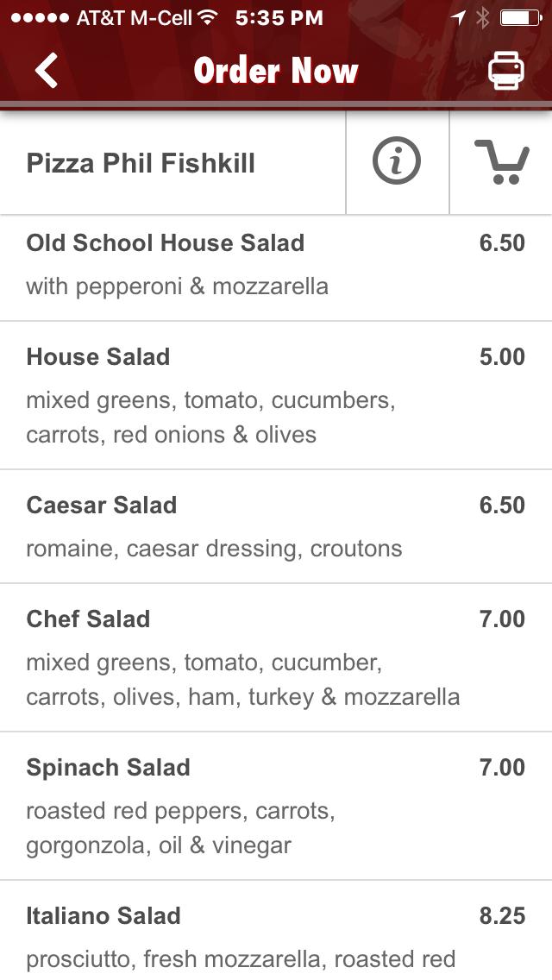
Task: Tap the location services arrow icon
Action: tap(458, 17)
